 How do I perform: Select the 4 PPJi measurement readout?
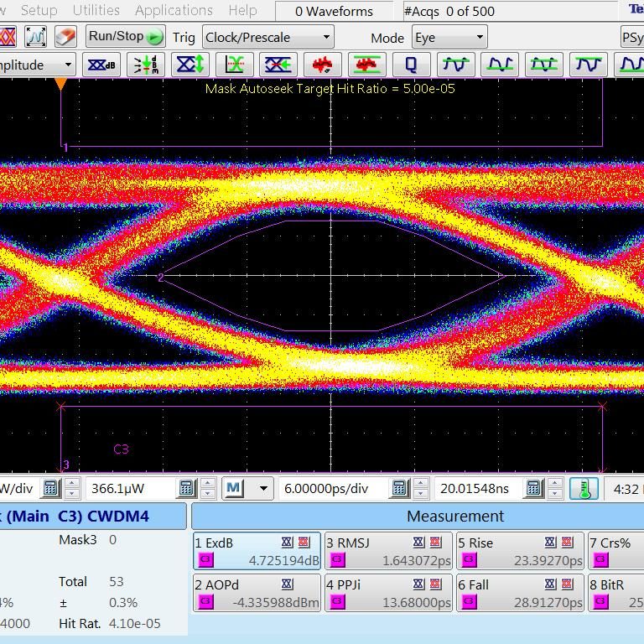[388, 593]
